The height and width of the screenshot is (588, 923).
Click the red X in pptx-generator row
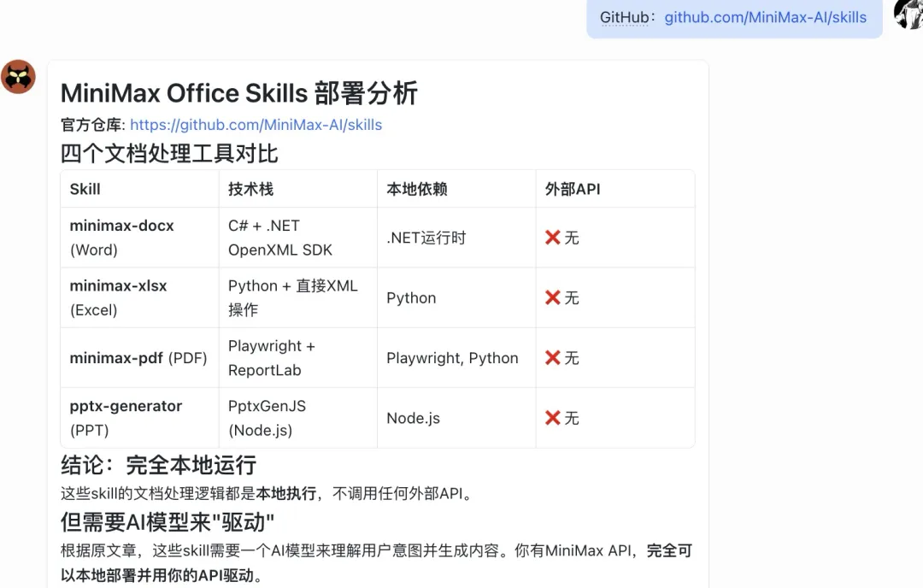coord(552,418)
